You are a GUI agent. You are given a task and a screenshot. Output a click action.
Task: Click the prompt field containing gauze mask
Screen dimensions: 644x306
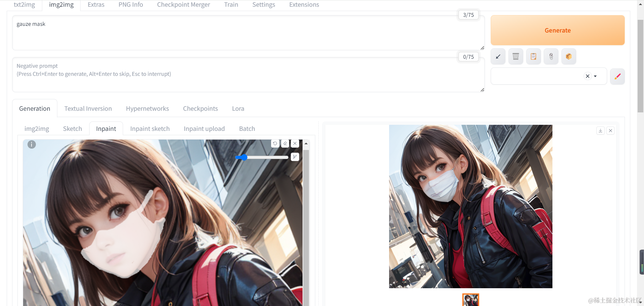coord(248,33)
